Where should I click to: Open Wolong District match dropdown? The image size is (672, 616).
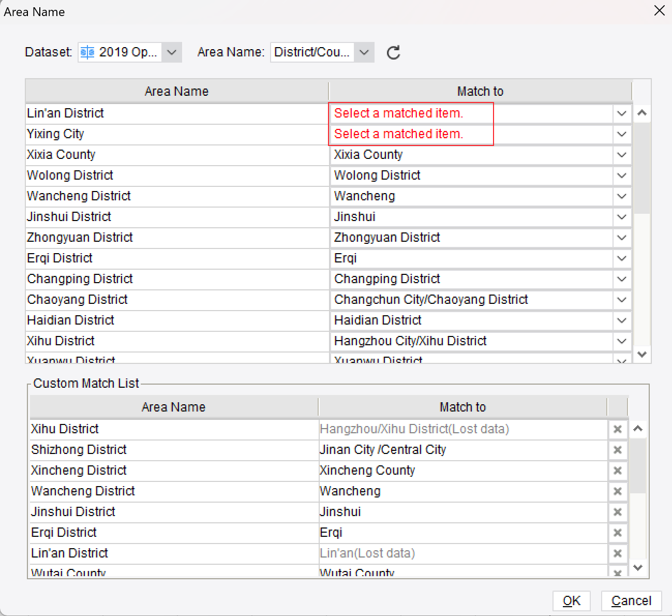621,175
